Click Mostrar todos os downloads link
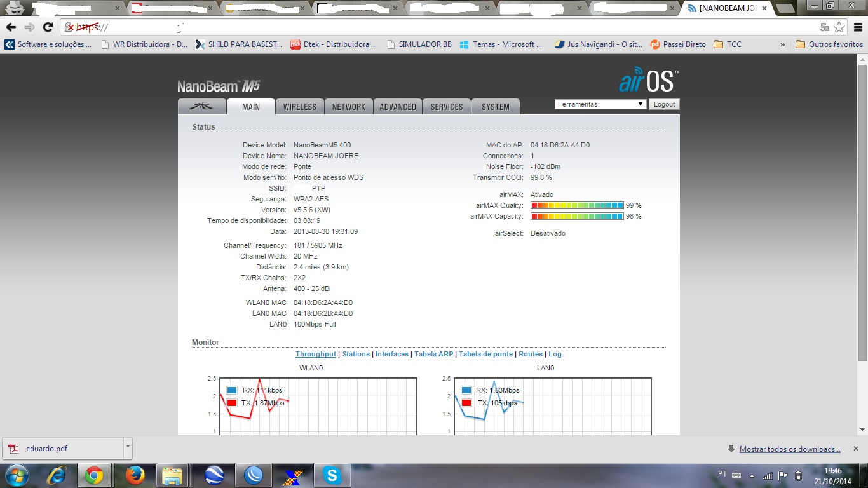The image size is (868, 488). (790, 449)
